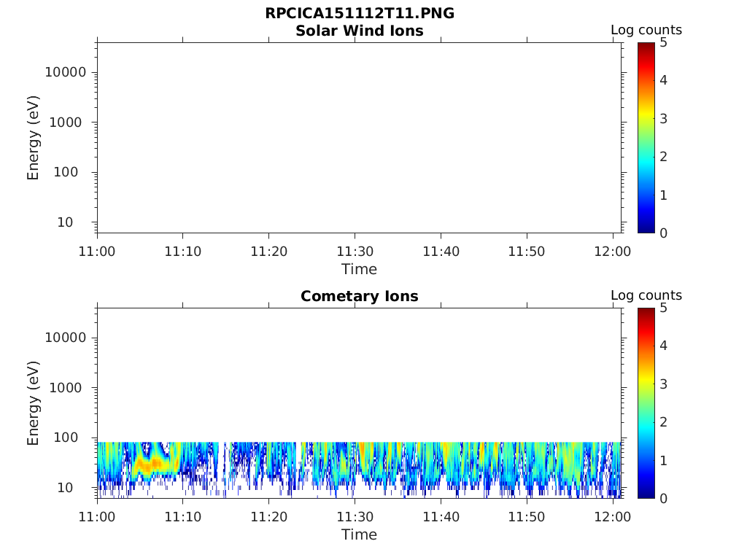Click the 10 energy label in the bottom panel

coord(65,488)
